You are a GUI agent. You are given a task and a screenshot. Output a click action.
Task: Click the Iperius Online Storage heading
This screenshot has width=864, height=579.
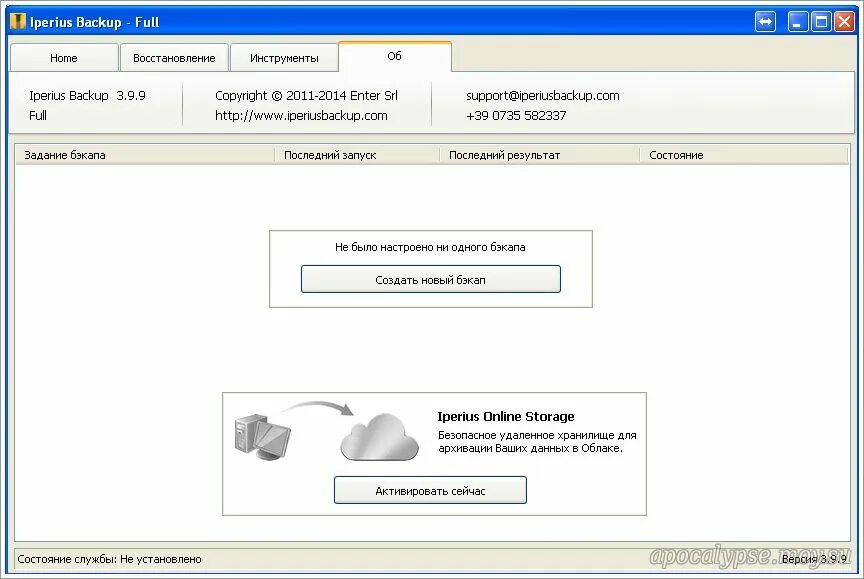click(x=506, y=416)
